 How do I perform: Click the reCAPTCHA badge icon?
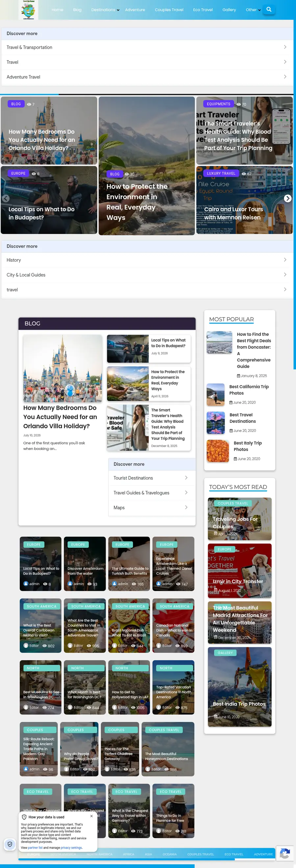click(284, 854)
